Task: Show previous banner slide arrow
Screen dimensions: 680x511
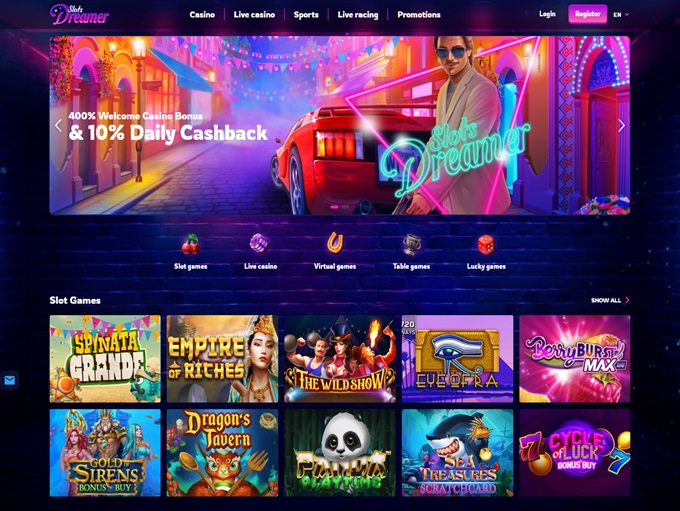Action: pos(59,125)
